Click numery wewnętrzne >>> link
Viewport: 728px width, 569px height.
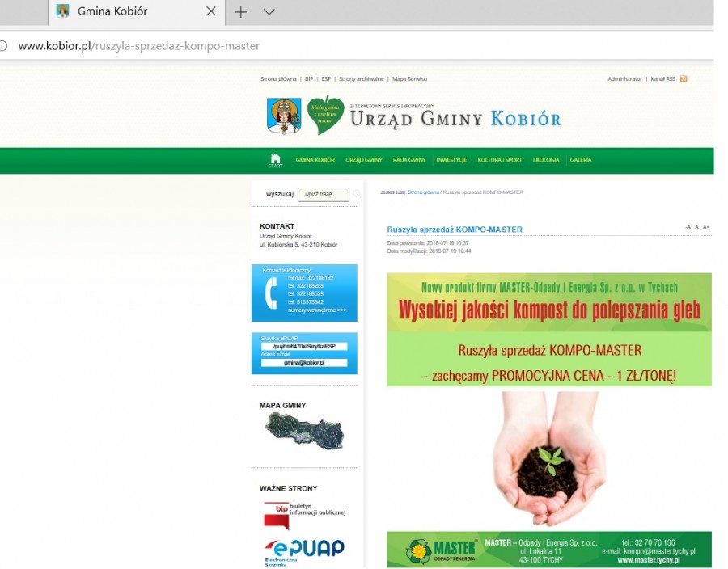coord(317,310)
